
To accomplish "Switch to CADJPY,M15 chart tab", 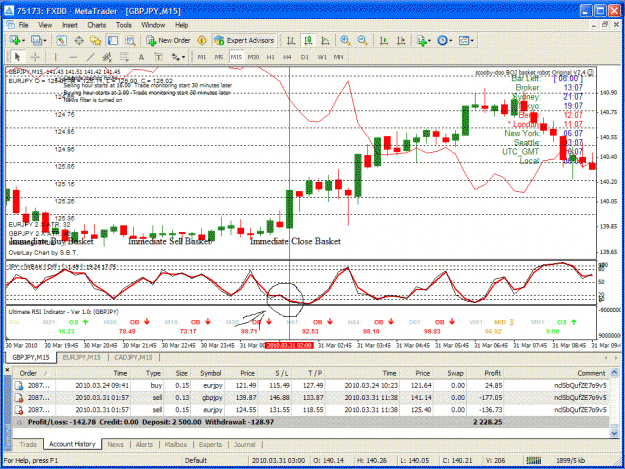I will click(133, 357).
